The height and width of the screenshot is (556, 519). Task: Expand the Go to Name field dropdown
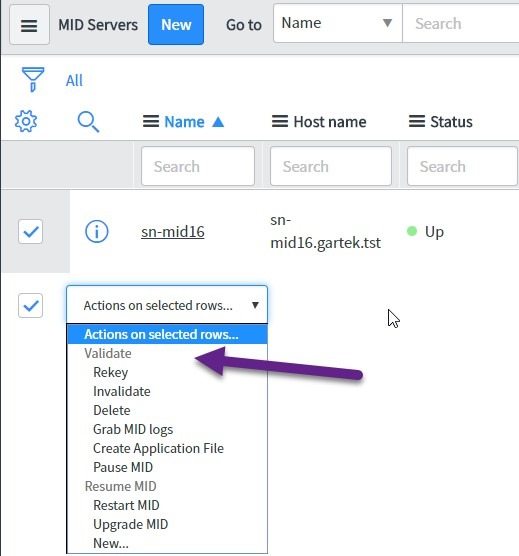pyautogui.click(x=338, y=23)
